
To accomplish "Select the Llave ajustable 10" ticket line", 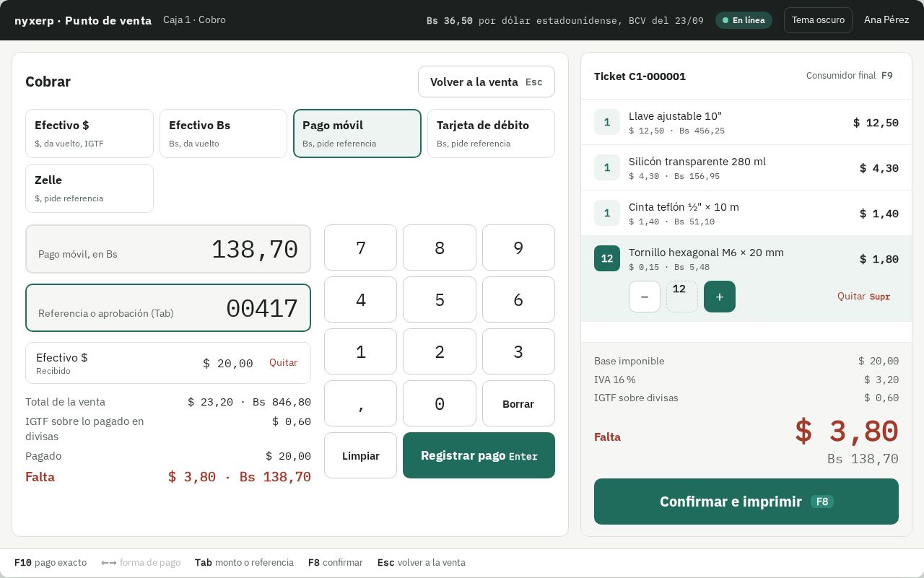I will (x=746, y=122).
